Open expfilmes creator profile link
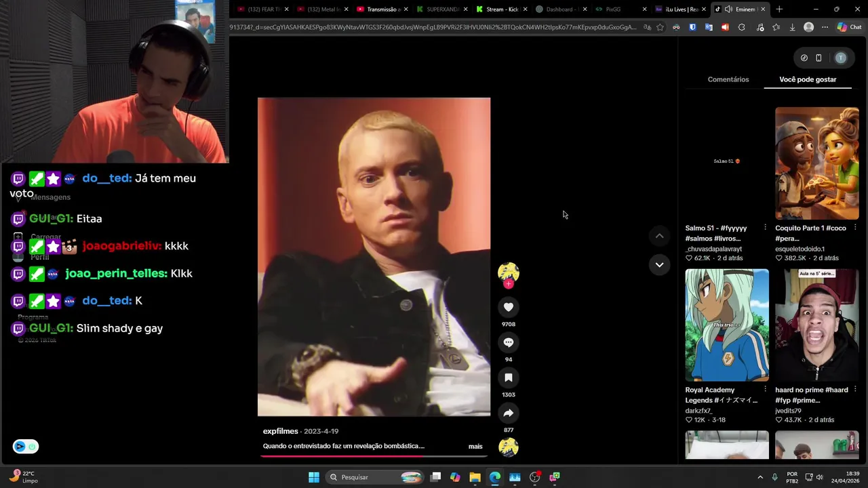868x488 pixels. coord(281,431)
